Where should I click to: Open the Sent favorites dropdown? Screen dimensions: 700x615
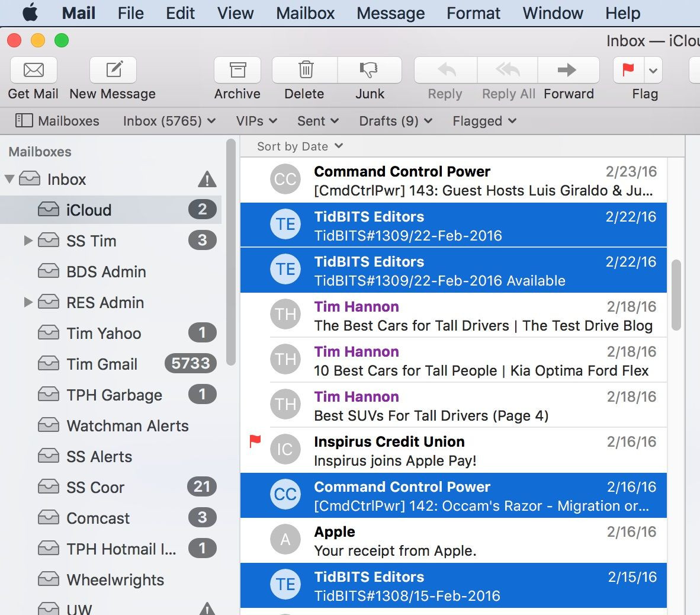coord(318,121)
